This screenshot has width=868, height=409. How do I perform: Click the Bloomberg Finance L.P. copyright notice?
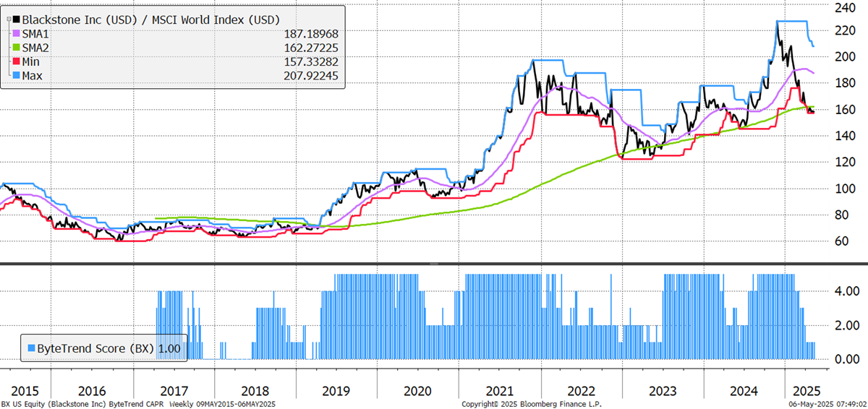click(x=532, y=403)
